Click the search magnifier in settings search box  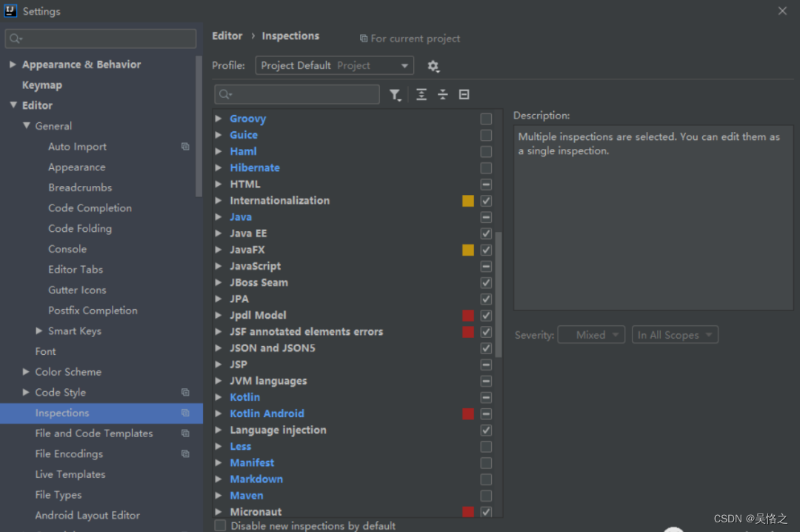click(16, 39)
